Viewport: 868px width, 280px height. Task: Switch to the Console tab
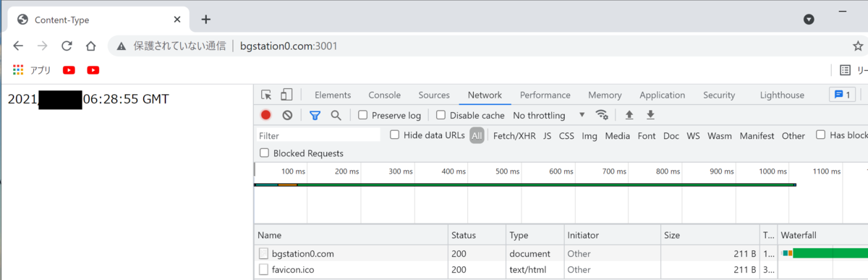point(384,95)
